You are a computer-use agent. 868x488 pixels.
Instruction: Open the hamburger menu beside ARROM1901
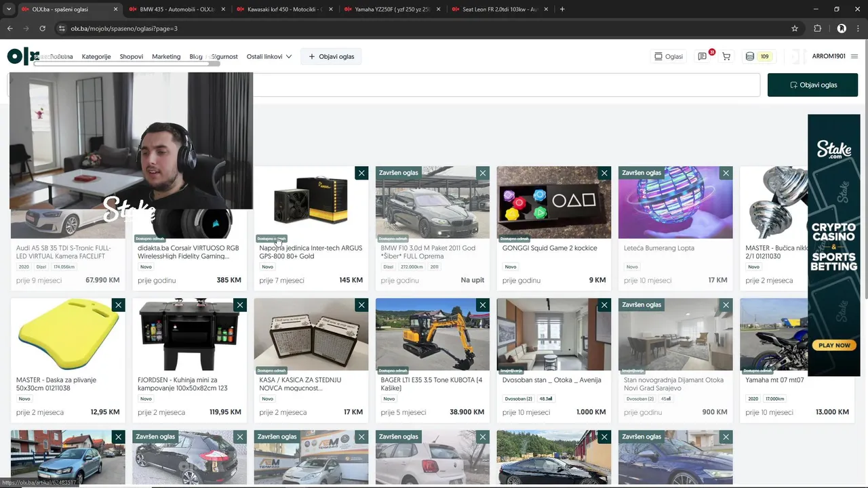(x=854, y=56)
